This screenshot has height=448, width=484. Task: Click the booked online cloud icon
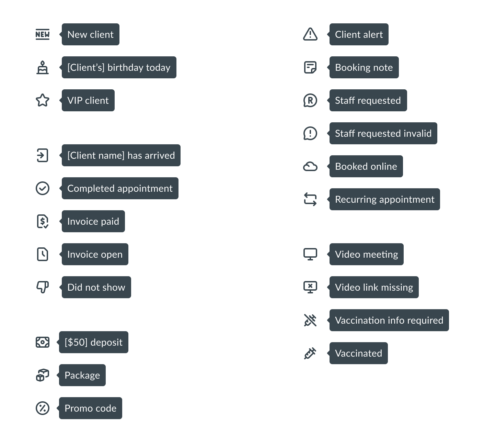[310, 167]
